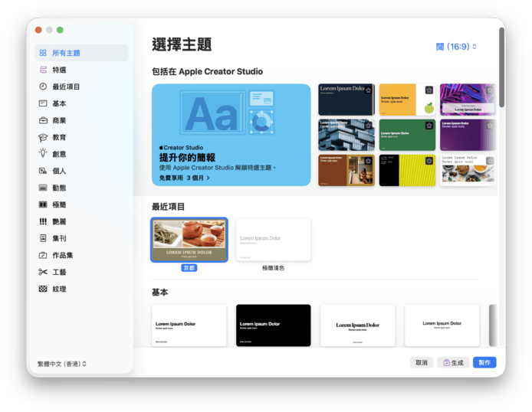
Task: Switch to the 作品集 category
Action: coord(61,255)
